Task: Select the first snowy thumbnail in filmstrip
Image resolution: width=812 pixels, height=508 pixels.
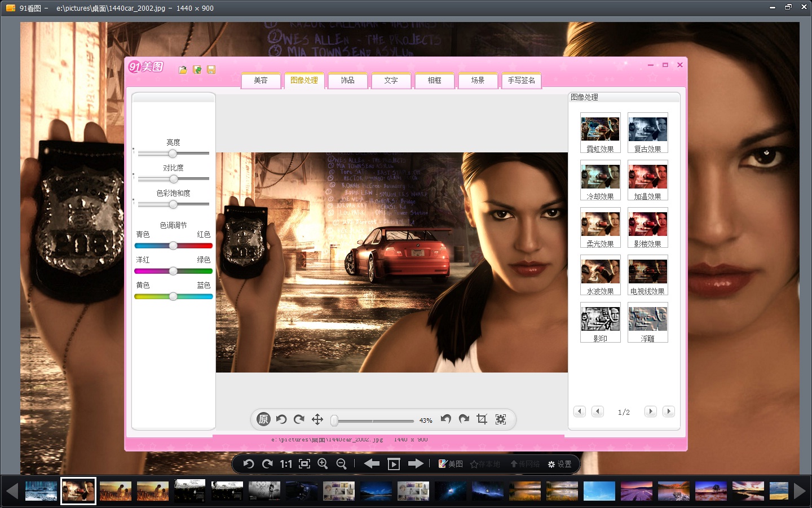Action: [x=41, y=491]
